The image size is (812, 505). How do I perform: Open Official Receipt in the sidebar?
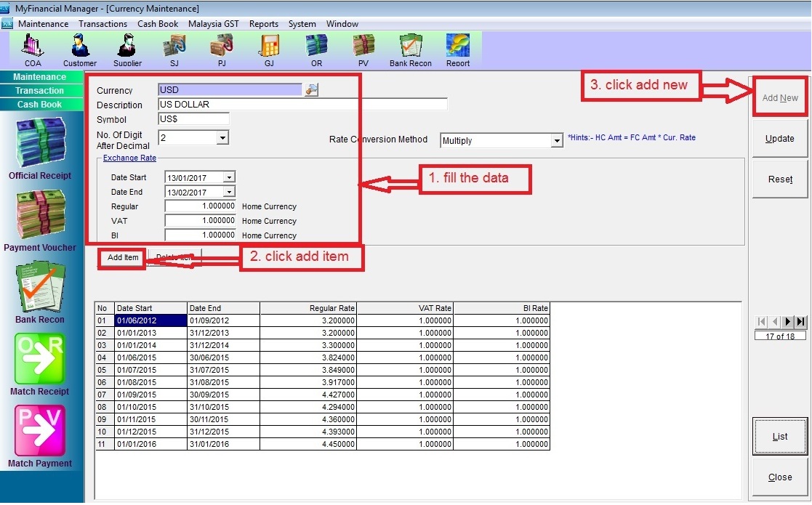[40, 148]
